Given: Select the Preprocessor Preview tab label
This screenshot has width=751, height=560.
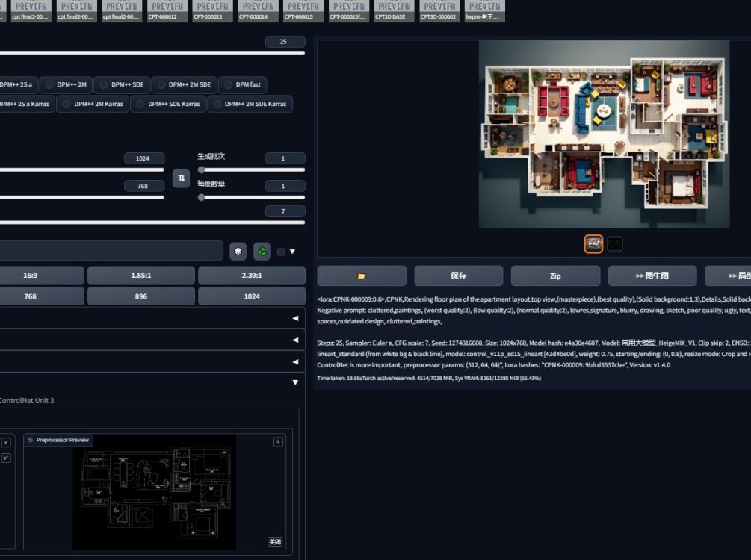Looking at the screenshot, I should (58, 440).
